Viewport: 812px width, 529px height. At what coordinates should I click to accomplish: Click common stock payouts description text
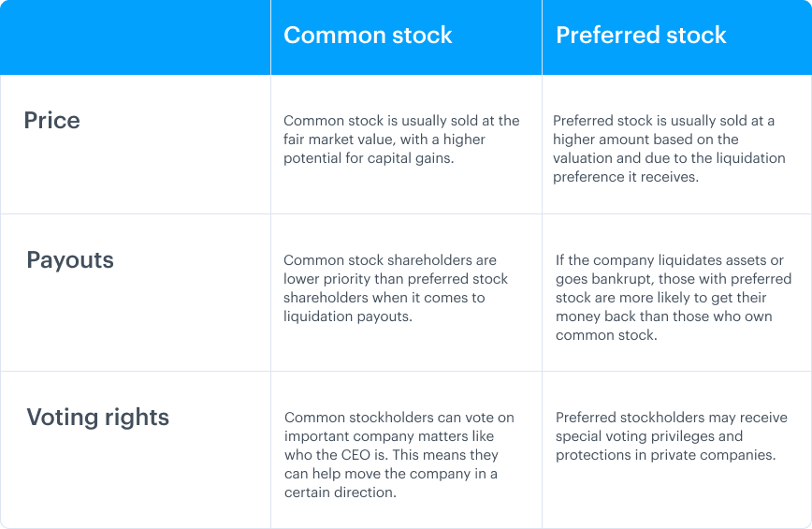point(396,288)
